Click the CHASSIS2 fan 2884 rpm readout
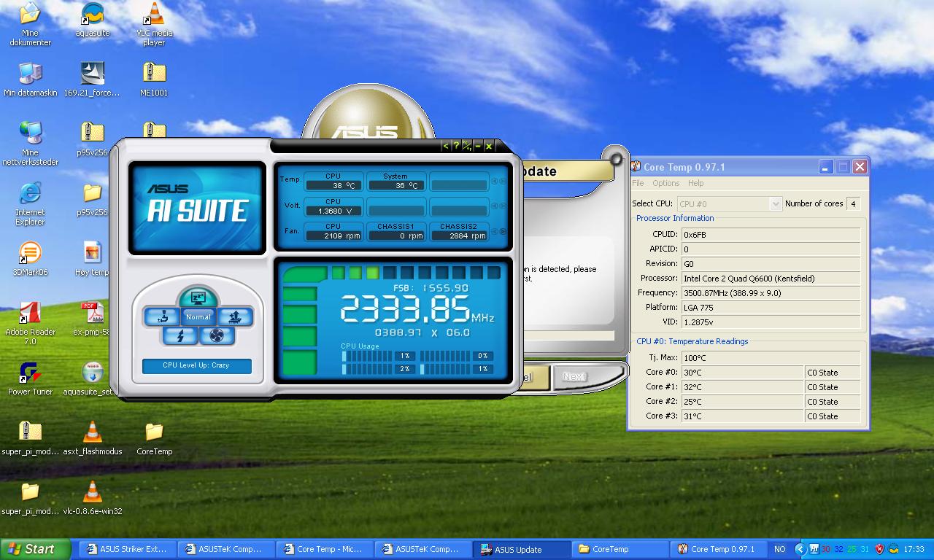The height and width of the screenshot is (560, 934). click(x=458, y=236)
